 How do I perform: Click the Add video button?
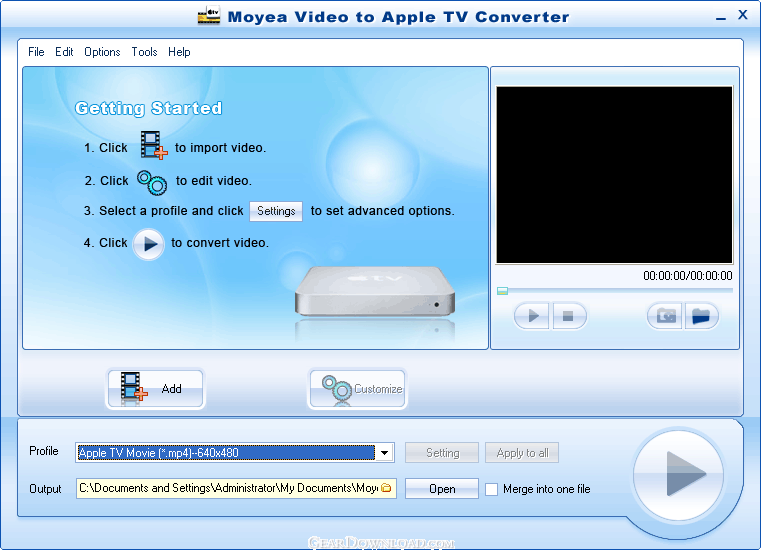tap(155, 389)
